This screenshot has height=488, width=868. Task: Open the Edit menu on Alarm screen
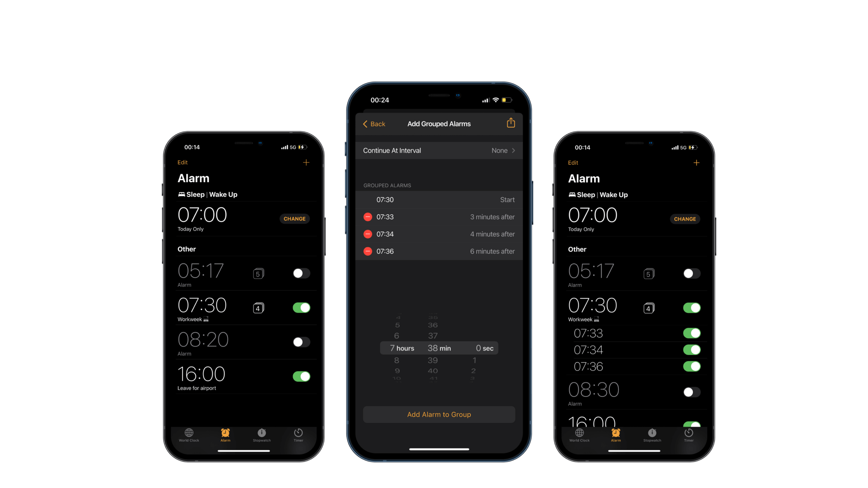pos(182,162)
